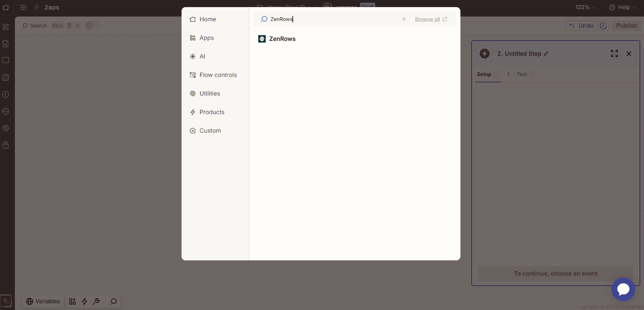Open the left sidebar history clock icon
644x310 pixels.
[6, 95]
